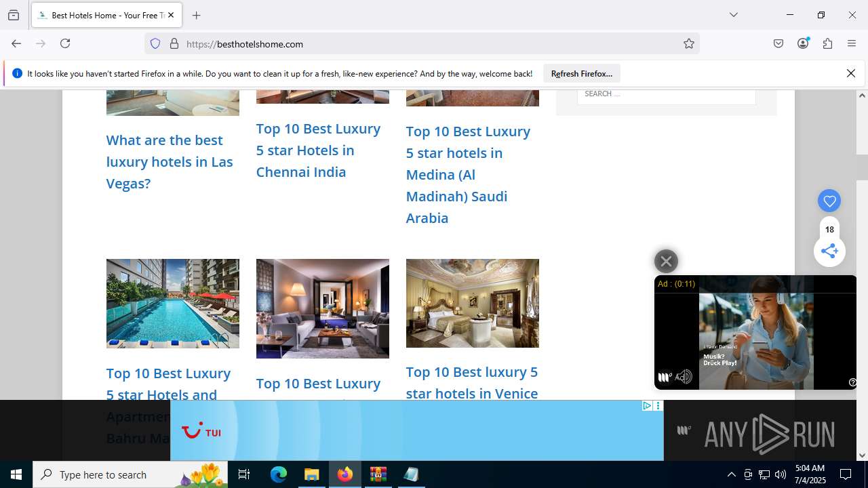
Task: Open the swimming pool hotel thumbnail
Action: pyautogui.click(x=173, y=304)
